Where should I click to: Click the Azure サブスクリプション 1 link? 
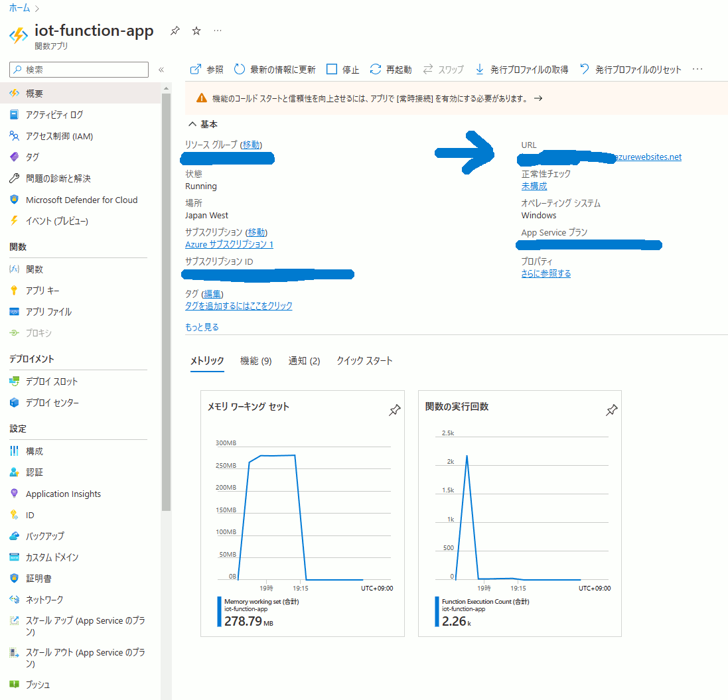pyautogui.click(x=229, y=244)
